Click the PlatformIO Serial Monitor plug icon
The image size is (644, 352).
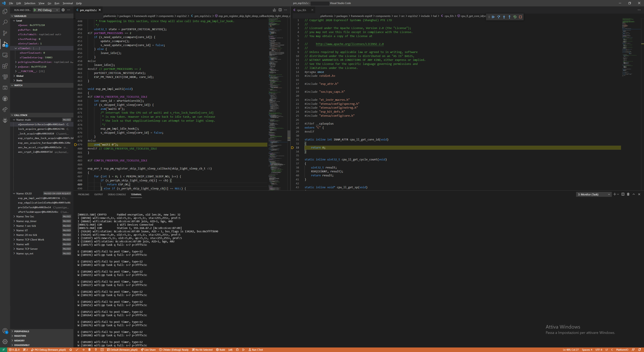96,350
